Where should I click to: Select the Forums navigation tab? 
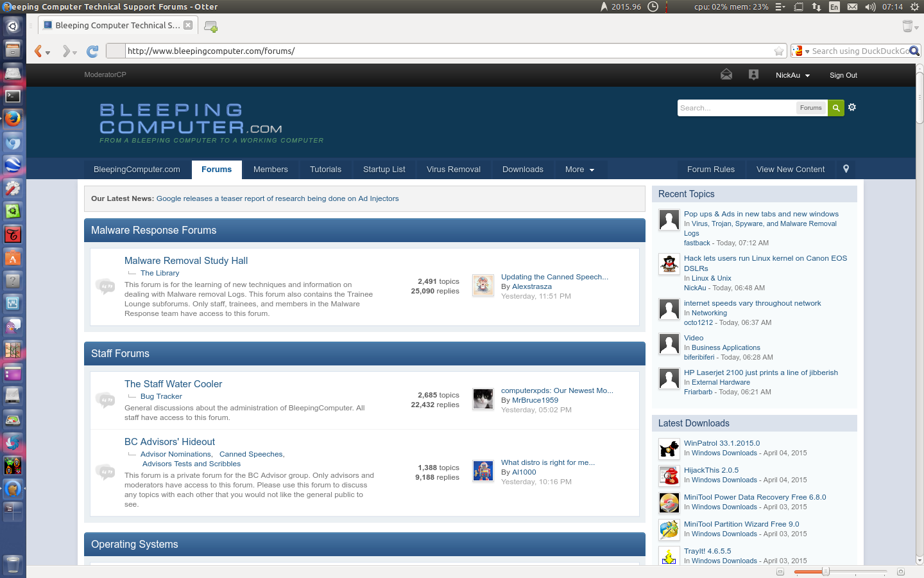(x=216, y=170)
